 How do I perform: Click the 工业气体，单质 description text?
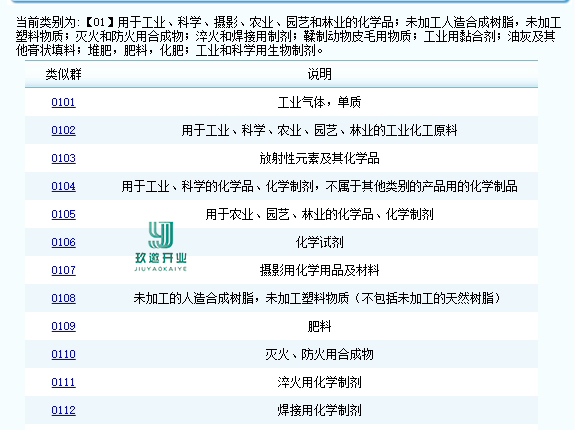(x=319, y=102)
